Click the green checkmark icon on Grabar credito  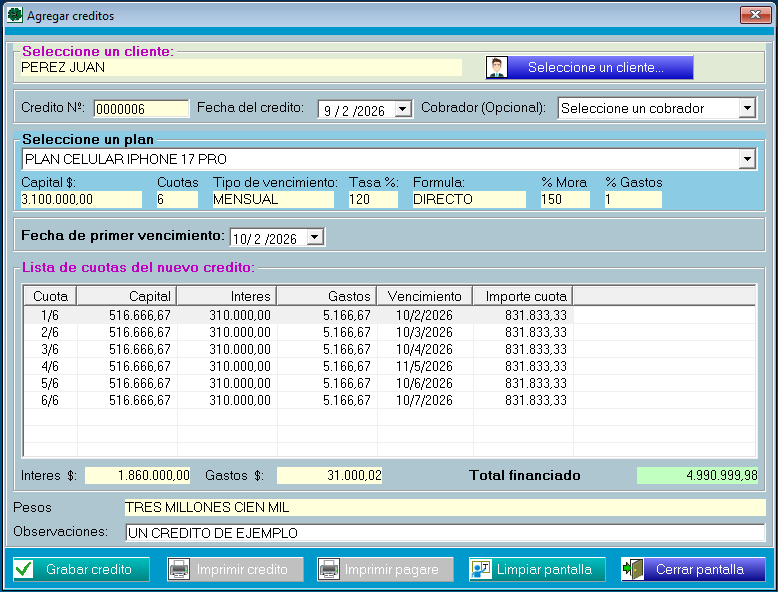pyautogui.click(x=25, y=569)
